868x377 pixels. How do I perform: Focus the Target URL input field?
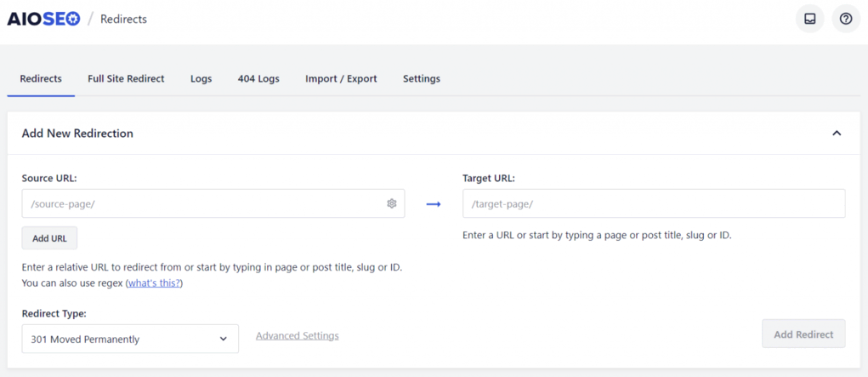[654, 203]
